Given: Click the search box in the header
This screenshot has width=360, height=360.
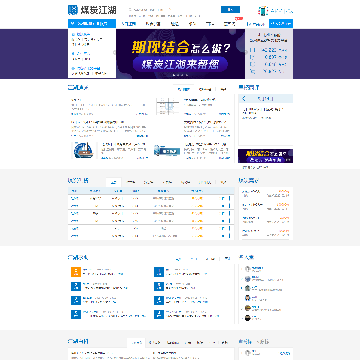Looking at the screenshot, I should click(173, 10).
